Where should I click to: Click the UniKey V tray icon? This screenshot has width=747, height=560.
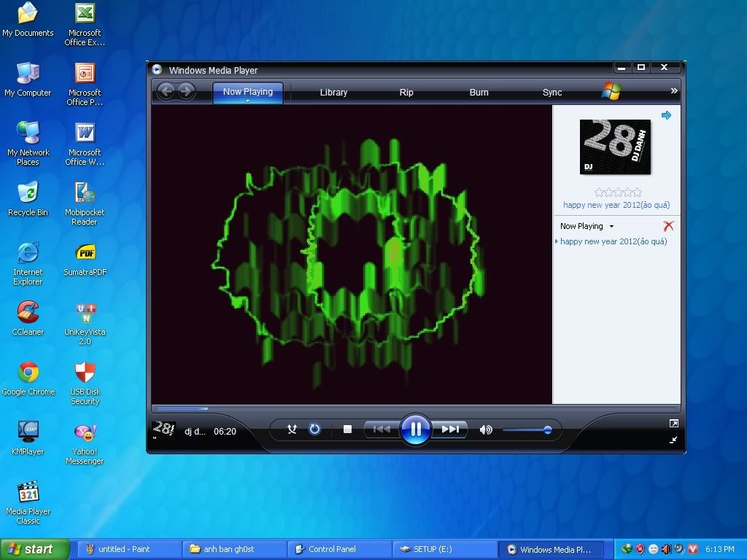693,549
